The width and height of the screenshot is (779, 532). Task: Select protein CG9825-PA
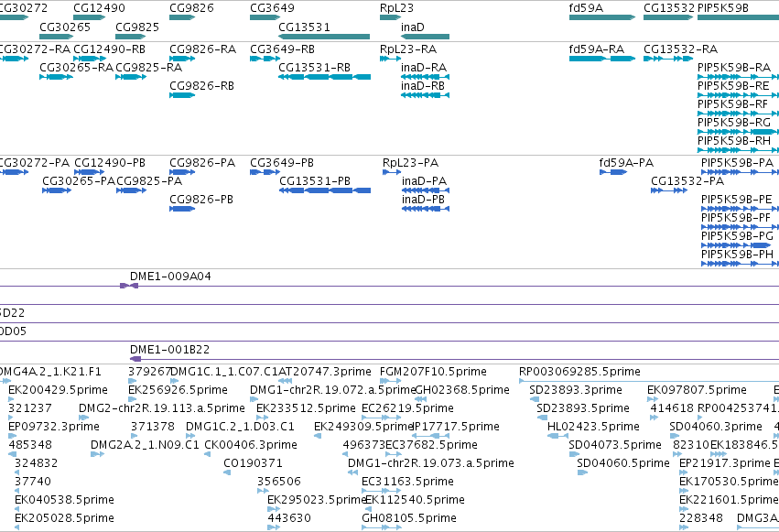[131, 190]
